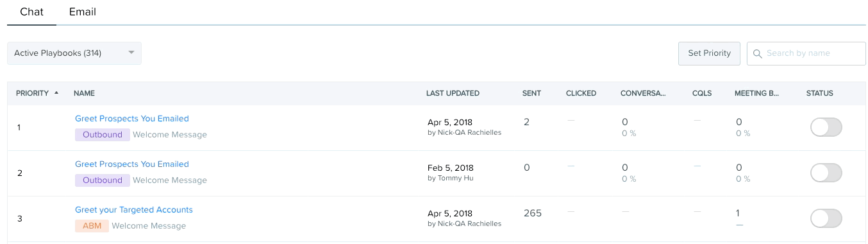
Task: Toggle status switch for priority 1 playbook
Action: (x=826, y=127)
